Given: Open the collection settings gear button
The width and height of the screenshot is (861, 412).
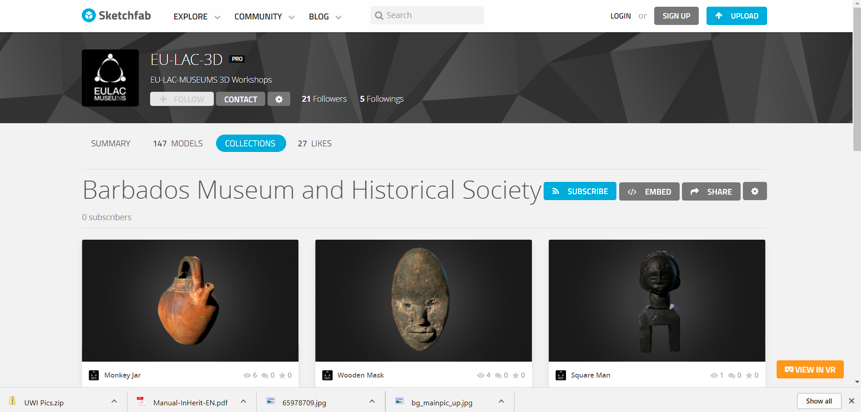Looking at the screenshot, I should tap(754, 191).
